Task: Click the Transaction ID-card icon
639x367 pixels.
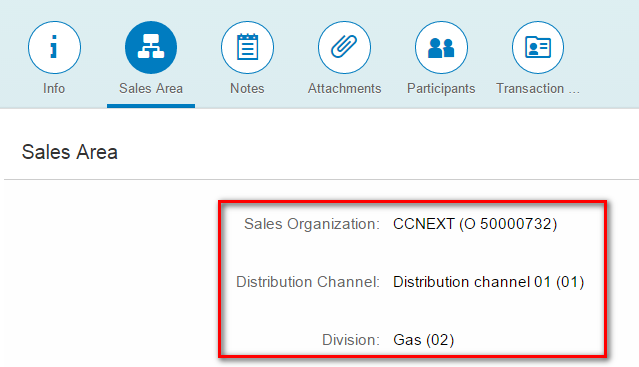Action: (x=538, y=47)
